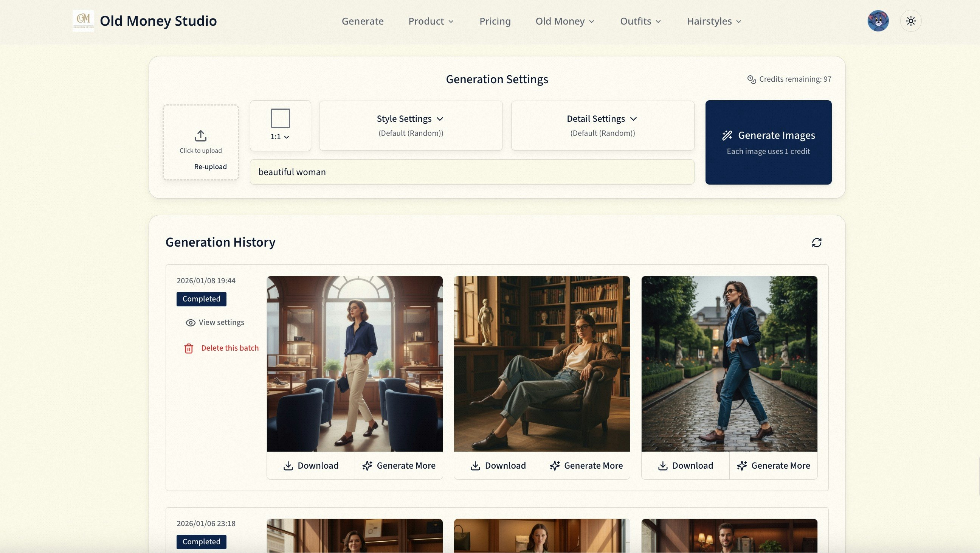Click the trash icon next to Delete this batch
The height and width of the screenshot is (553, 980).
tap(189, 348)
